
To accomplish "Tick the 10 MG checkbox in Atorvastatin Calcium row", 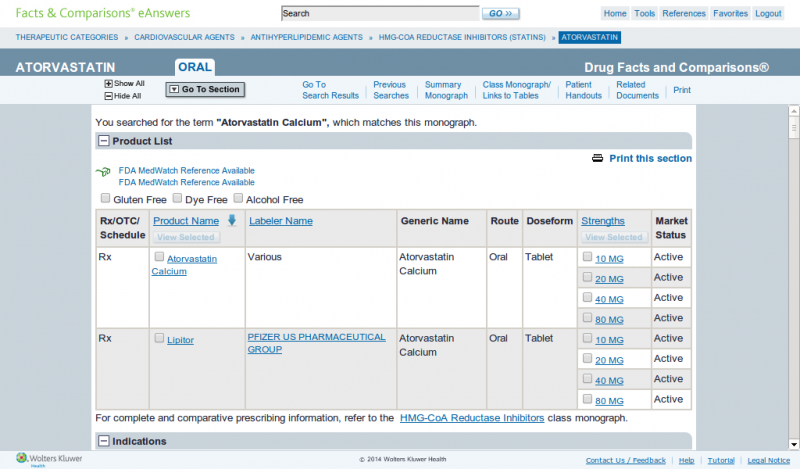I will click(x=587, y=257).
